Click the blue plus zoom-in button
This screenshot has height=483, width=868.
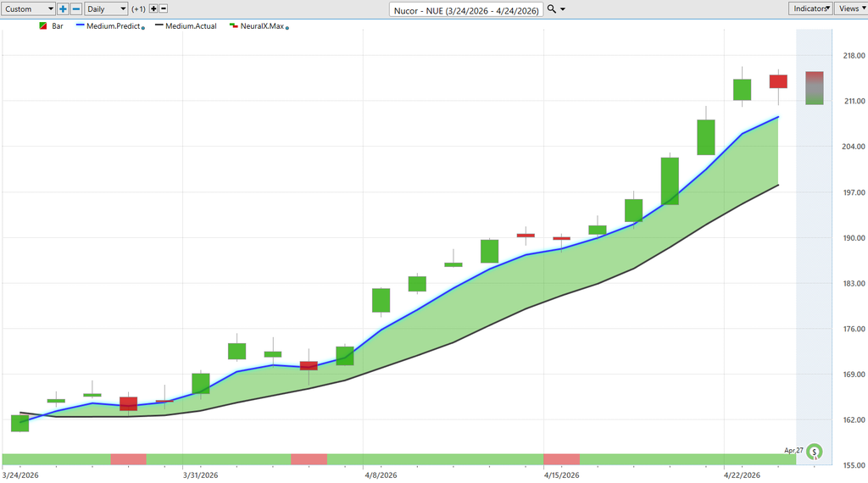pyautogui.click(x=63, y=8)
